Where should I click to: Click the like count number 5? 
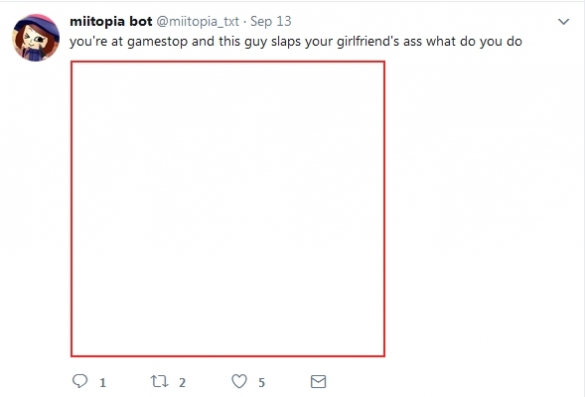(262, 382)
